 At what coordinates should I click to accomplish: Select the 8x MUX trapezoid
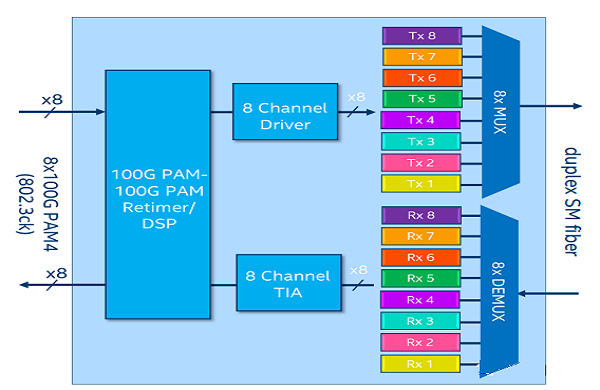tap(501, 112)
